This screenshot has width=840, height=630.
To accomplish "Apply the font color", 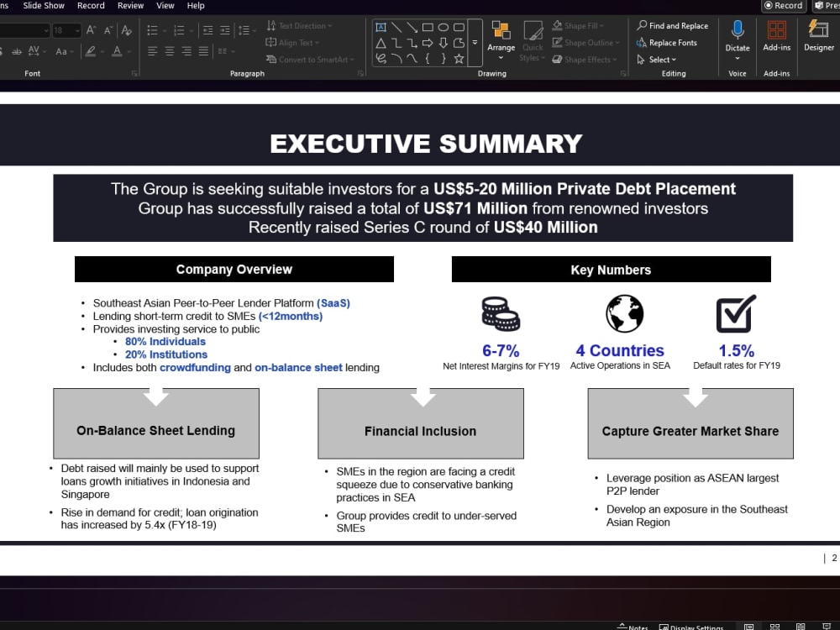I will pos(117,51).
